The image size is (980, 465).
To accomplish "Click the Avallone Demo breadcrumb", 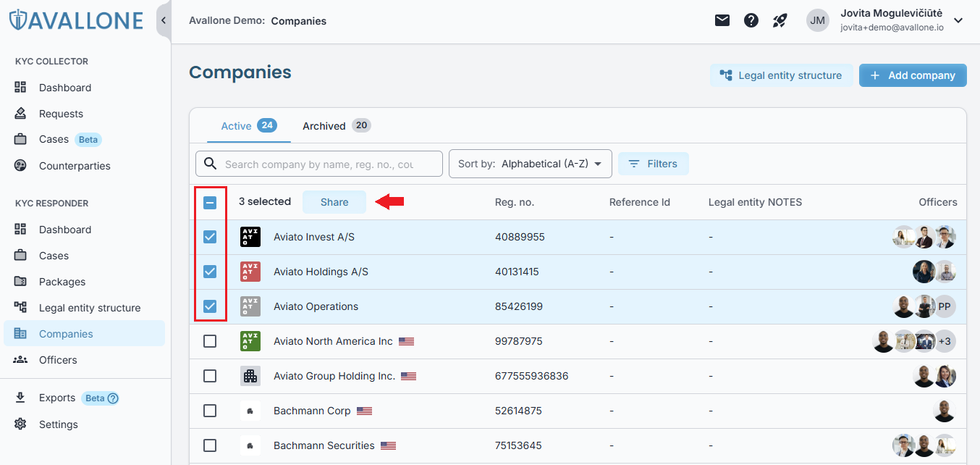I will coord(227,21).
